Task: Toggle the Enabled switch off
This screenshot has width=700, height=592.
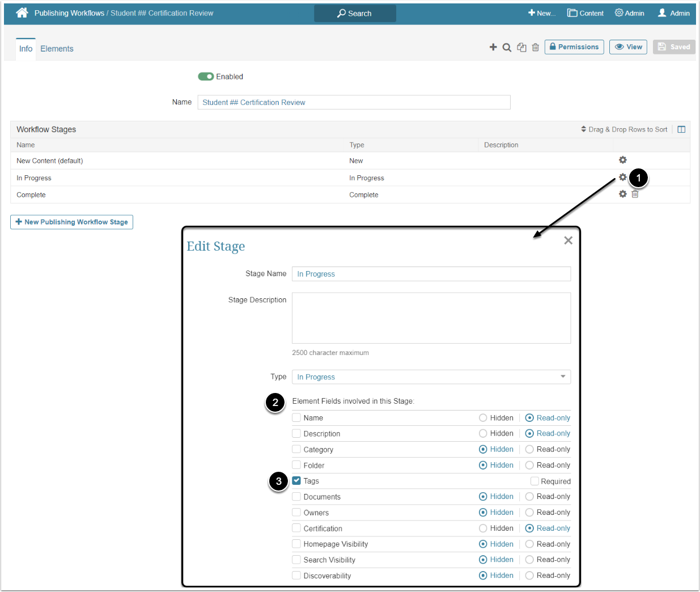Action: coord(206,77)
